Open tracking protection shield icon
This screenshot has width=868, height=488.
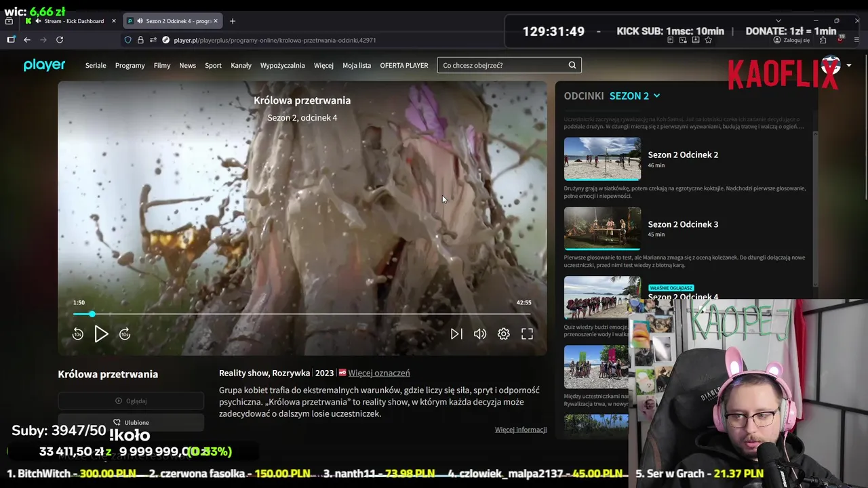tap(127, 40)
